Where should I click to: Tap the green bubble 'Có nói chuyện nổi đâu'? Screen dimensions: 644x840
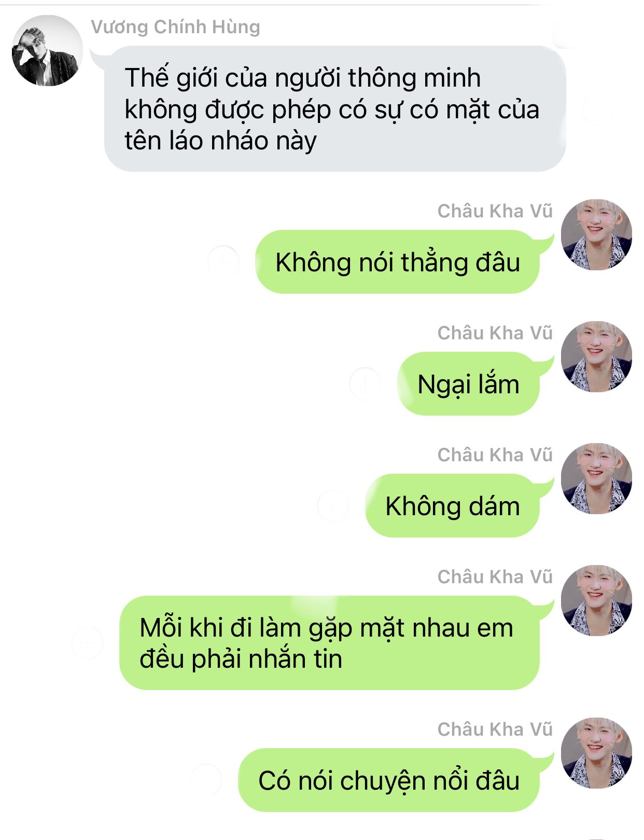coord(389,780)
